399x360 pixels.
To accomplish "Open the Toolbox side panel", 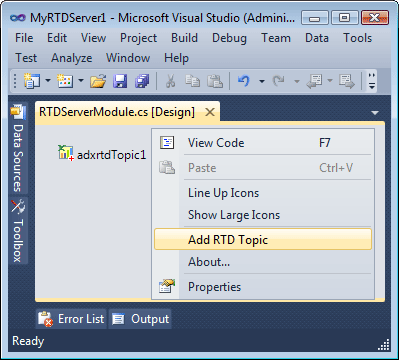I will (x=18, y=230).
